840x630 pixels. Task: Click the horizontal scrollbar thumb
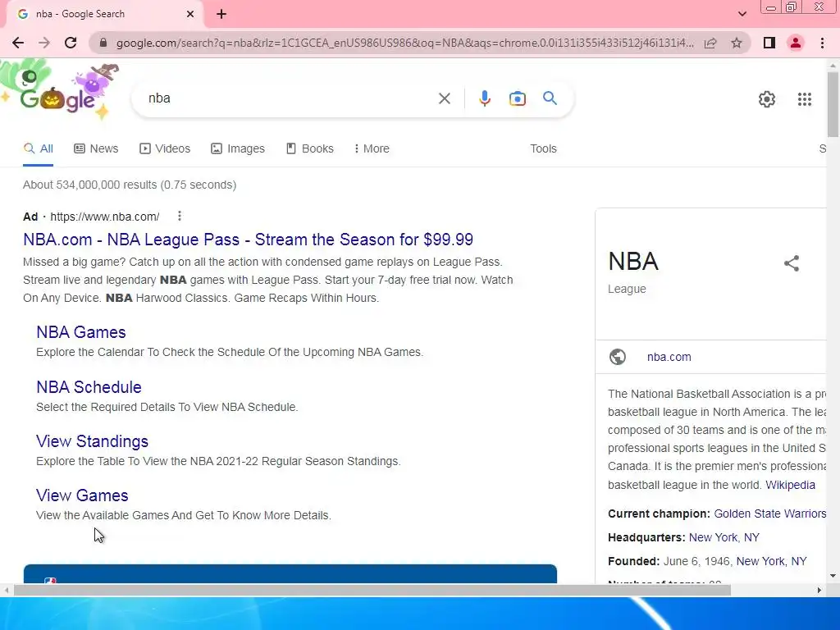tap(372, 591)
